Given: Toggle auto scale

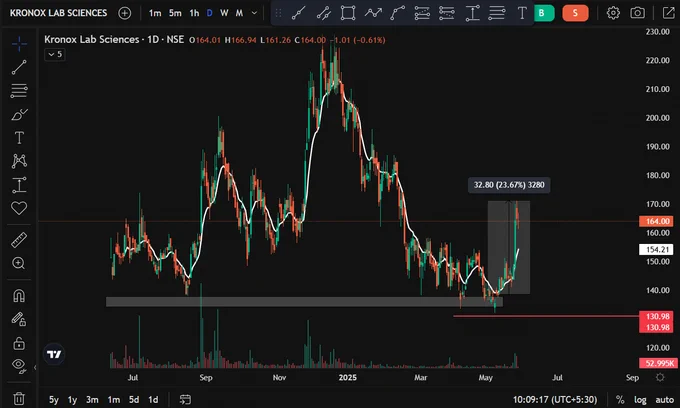Looking at the screenshot, I should pos(664,399).
